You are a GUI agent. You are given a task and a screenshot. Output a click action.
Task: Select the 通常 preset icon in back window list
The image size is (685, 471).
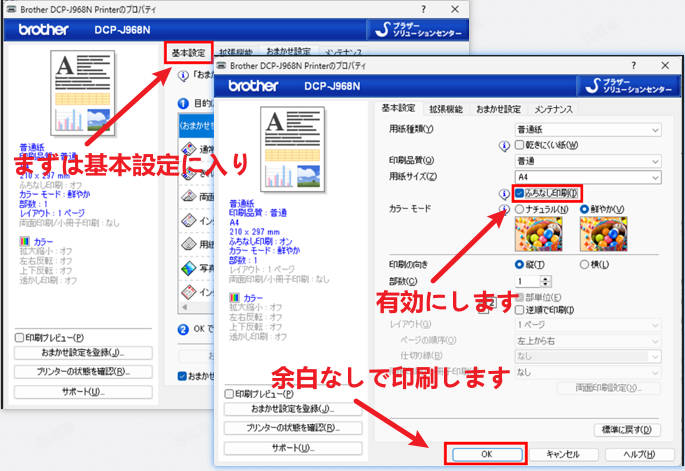[x=189, y=149]
